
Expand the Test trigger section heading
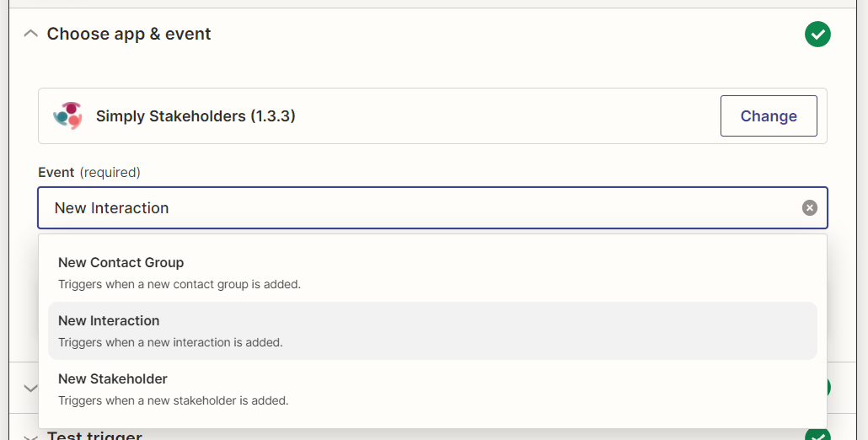[x=94, y=435]
